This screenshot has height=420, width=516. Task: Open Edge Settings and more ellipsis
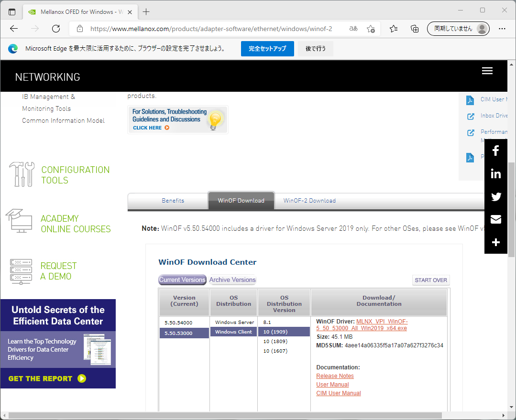(x=502, y=29)
